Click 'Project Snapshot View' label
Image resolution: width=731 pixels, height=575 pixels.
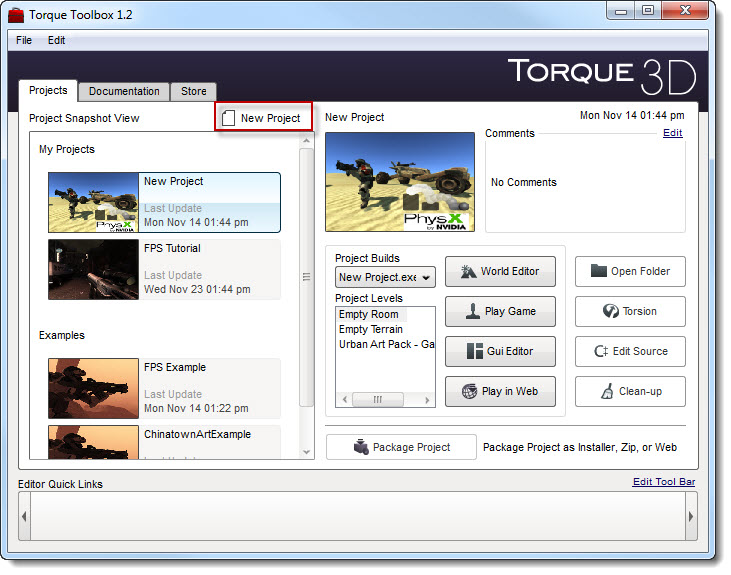[x=84, y=118]
